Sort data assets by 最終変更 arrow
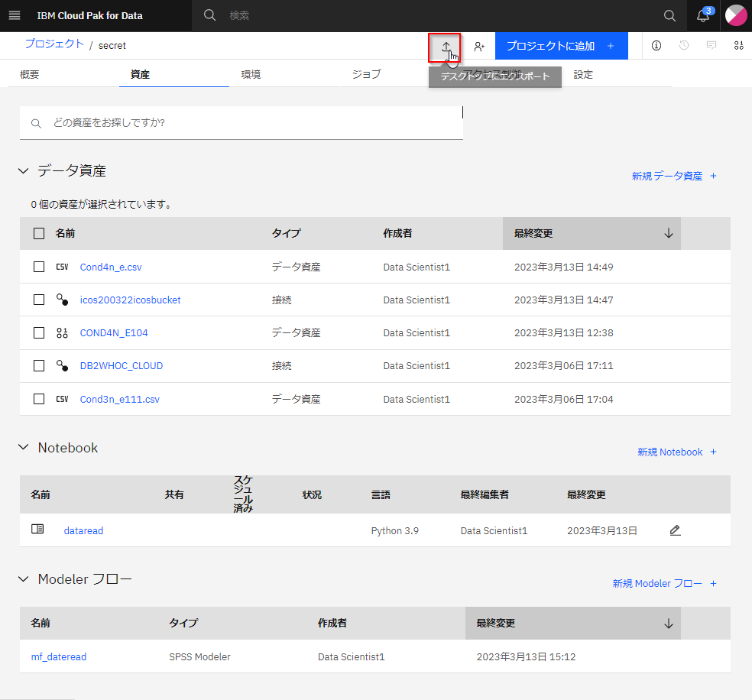 tap(668, 234)
